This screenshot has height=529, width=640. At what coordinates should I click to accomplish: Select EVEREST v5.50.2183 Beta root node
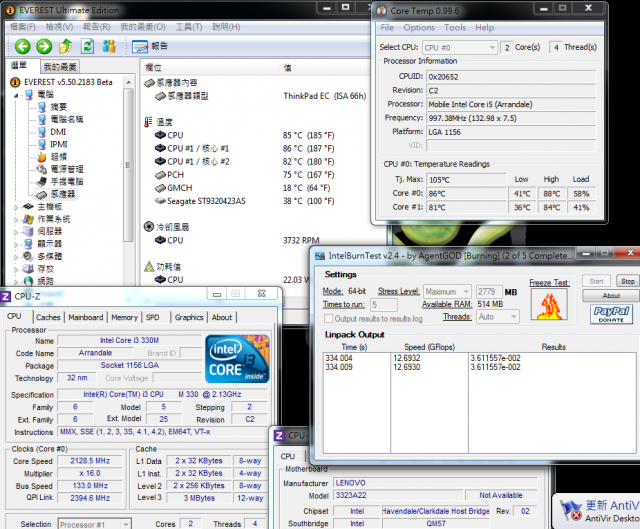[61, 82]
